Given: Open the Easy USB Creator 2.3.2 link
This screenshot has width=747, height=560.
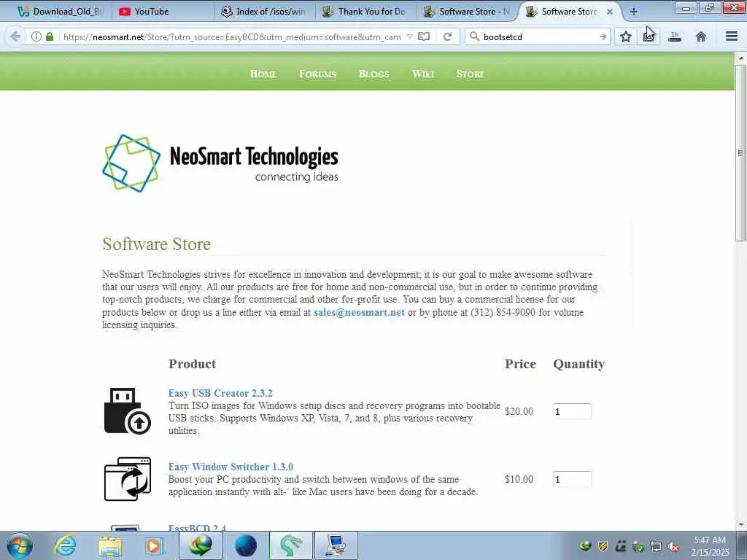Looking at the screenshot, I should 220,393.
